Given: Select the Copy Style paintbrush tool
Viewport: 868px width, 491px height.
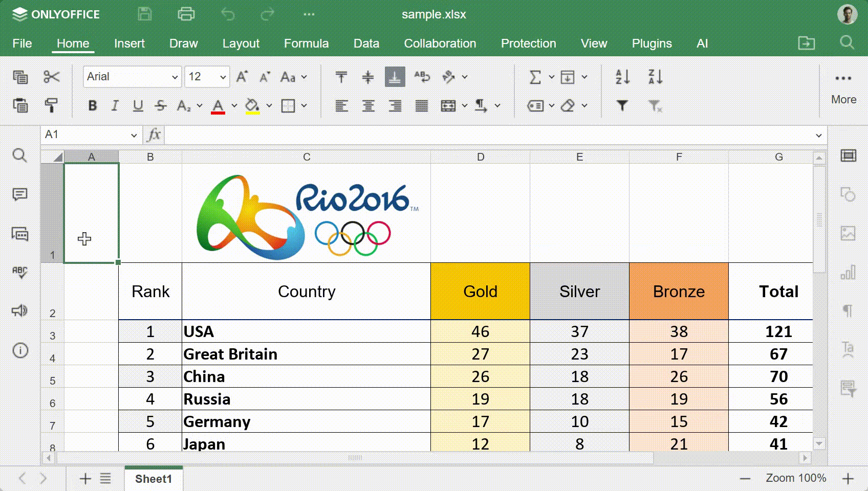Looking at the screenshot, I should [x=51, y=105].
